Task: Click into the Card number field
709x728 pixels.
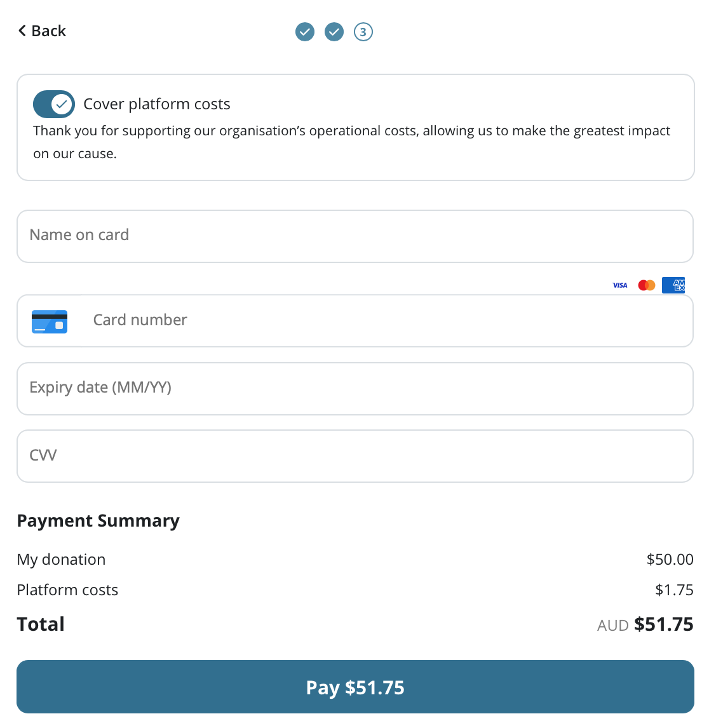Action: 381,320
